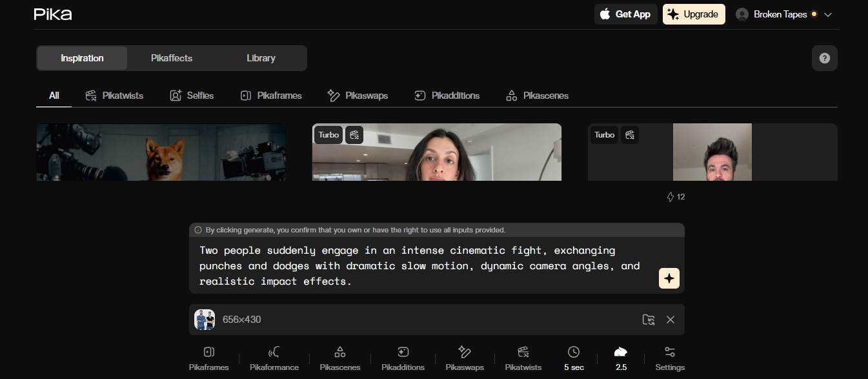Filter by Pikaswaps category
The height and width of the screenshot is (379, 868).
tap(358, 96)
